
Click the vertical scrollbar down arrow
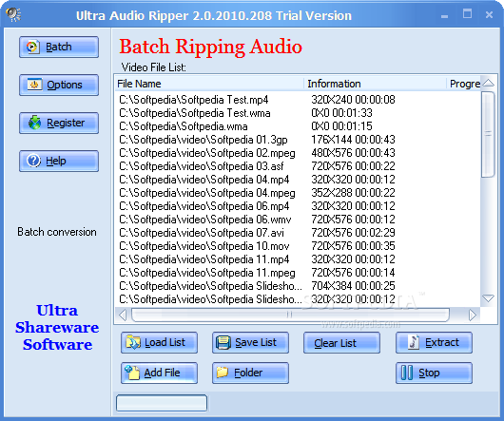(488, 298)
